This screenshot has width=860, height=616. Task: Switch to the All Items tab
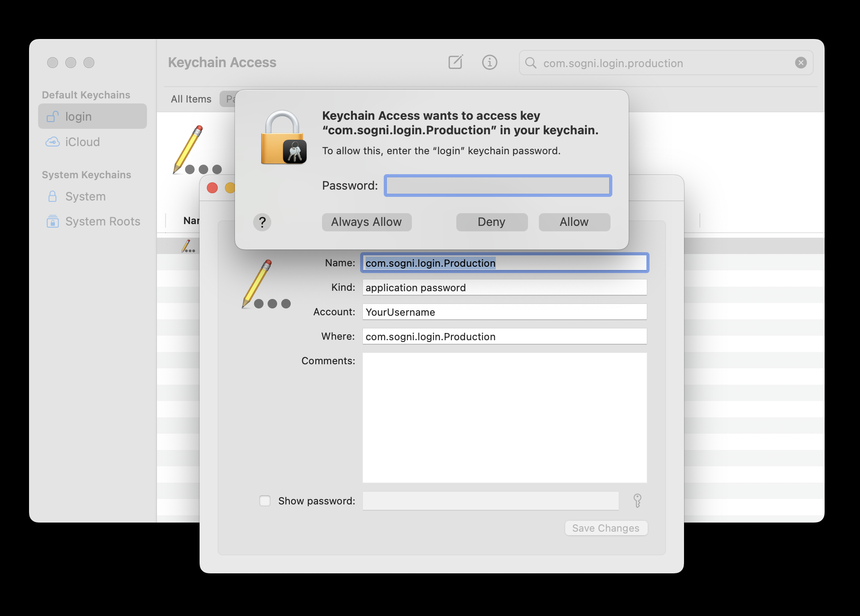[x=191, y=99]
